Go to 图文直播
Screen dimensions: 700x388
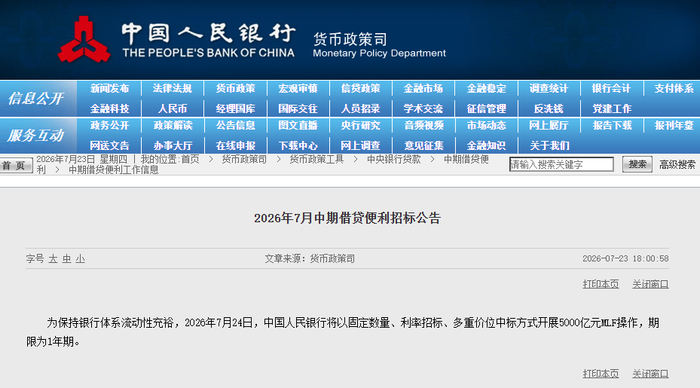tap(298, 125)
